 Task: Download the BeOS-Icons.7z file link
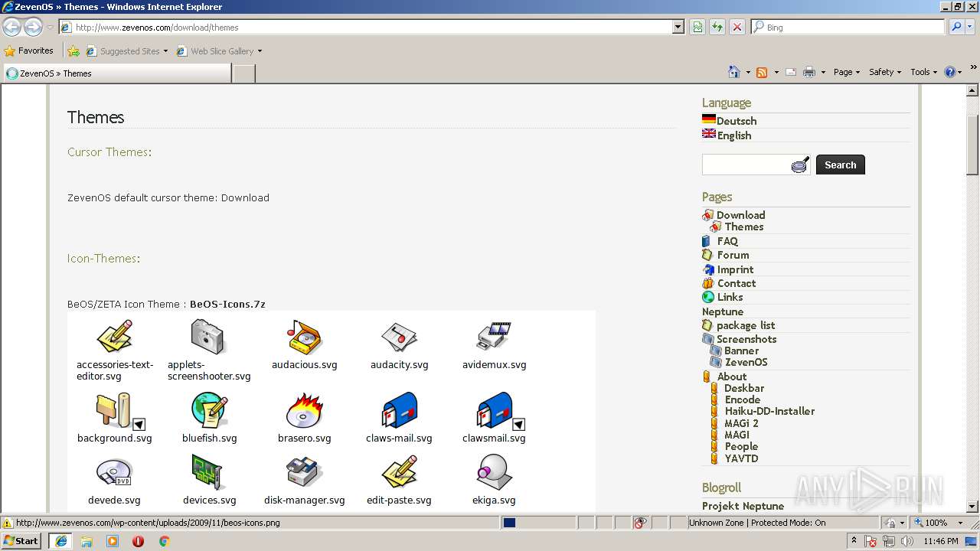[x=227, y=304]
